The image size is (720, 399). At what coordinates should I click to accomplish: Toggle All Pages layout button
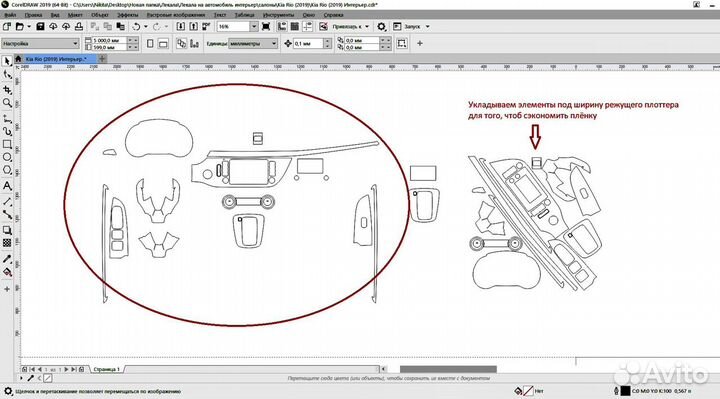tap(181, 44)
